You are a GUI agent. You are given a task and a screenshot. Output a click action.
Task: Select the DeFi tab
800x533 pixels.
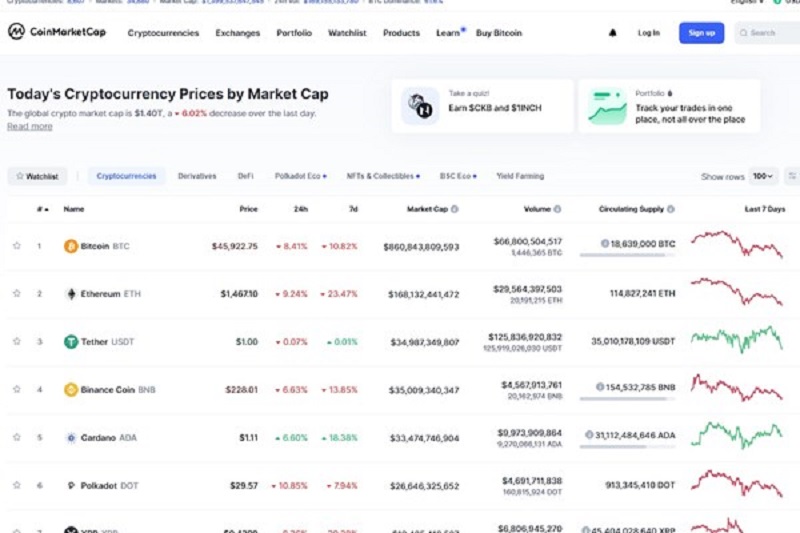[245, 176]
